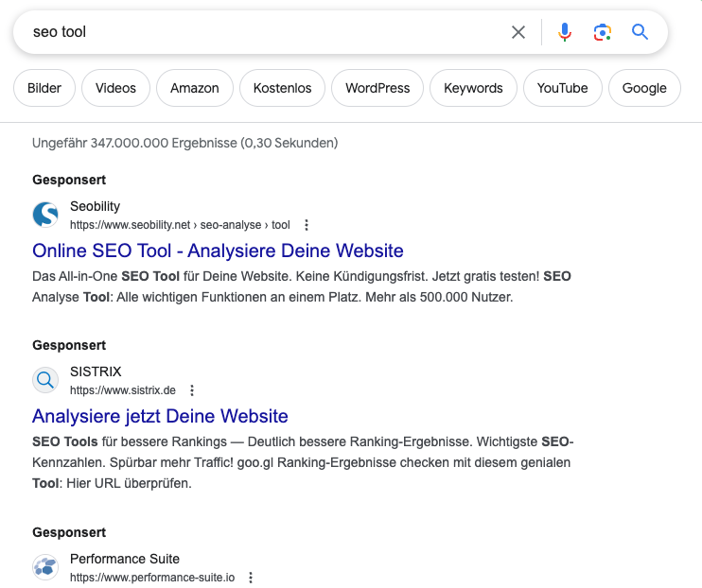Select the WordPress filter chip
The height and width of the screenshot is (588, 702).
coord(377,88)
